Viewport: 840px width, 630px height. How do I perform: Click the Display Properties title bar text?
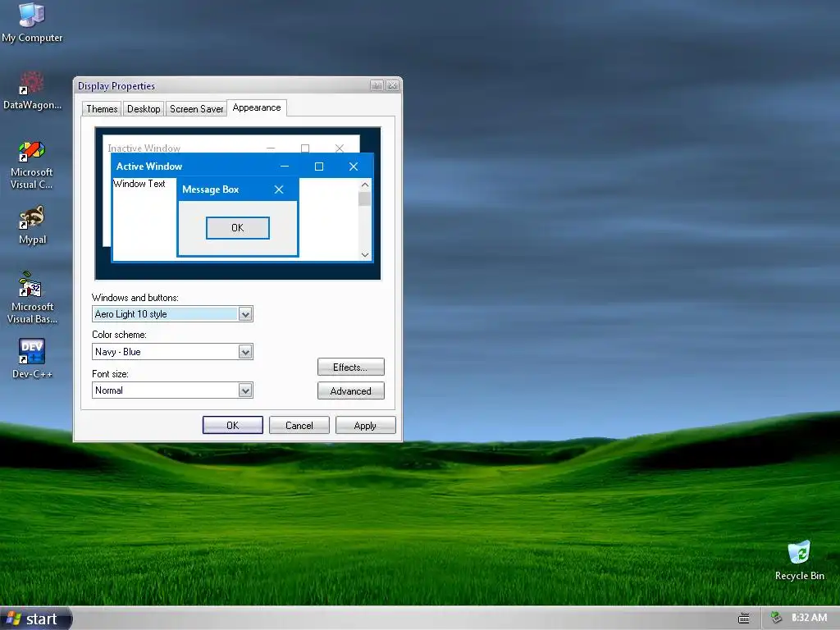116,85
